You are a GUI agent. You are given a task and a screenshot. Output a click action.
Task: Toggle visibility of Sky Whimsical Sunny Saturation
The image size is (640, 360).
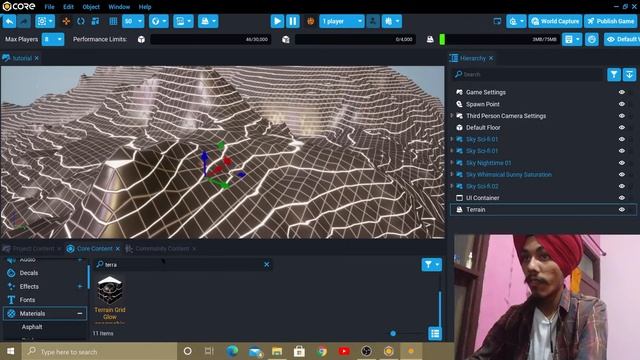coord(622,174)
